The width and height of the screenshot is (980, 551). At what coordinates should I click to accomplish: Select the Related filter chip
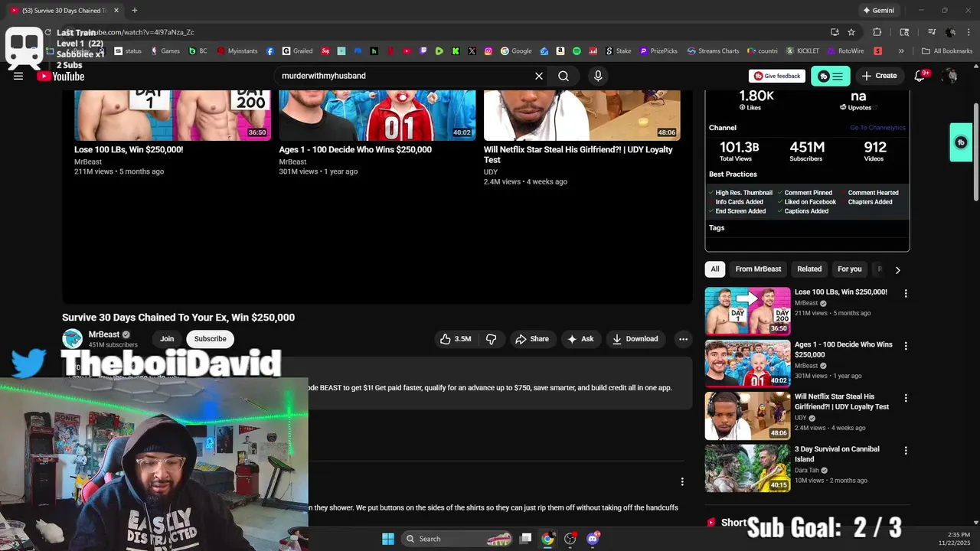click(809, 269)
